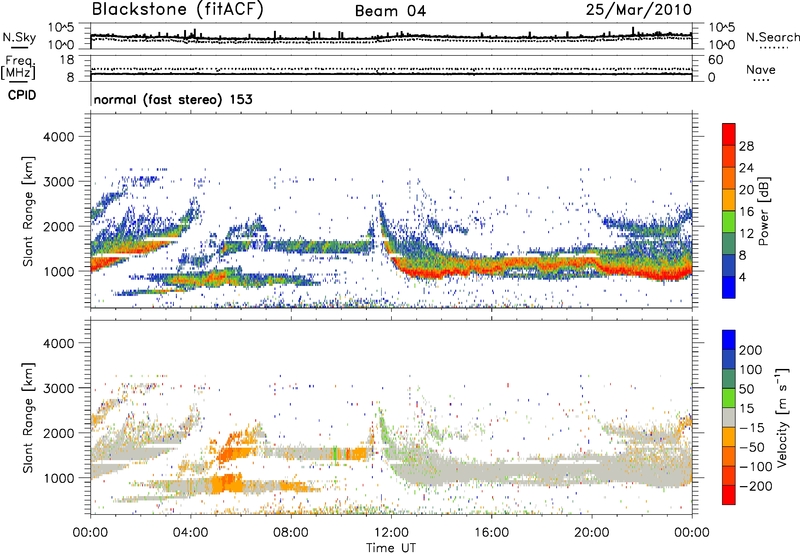Click "normal (fast stereo) 153" text
The image size is (800, 554).
tap(173, 99)
